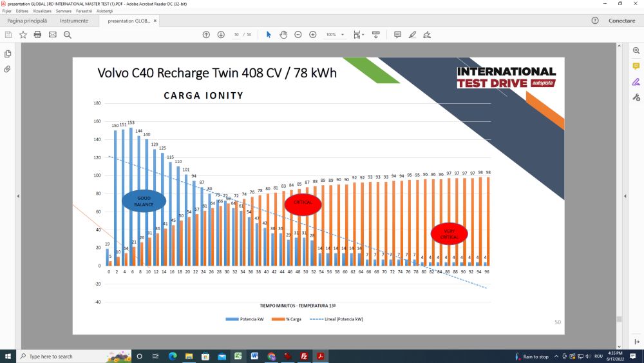Viewport: 644px width, 363px height.
Task: Open the Editare menu
Action: tap(22, 11)
